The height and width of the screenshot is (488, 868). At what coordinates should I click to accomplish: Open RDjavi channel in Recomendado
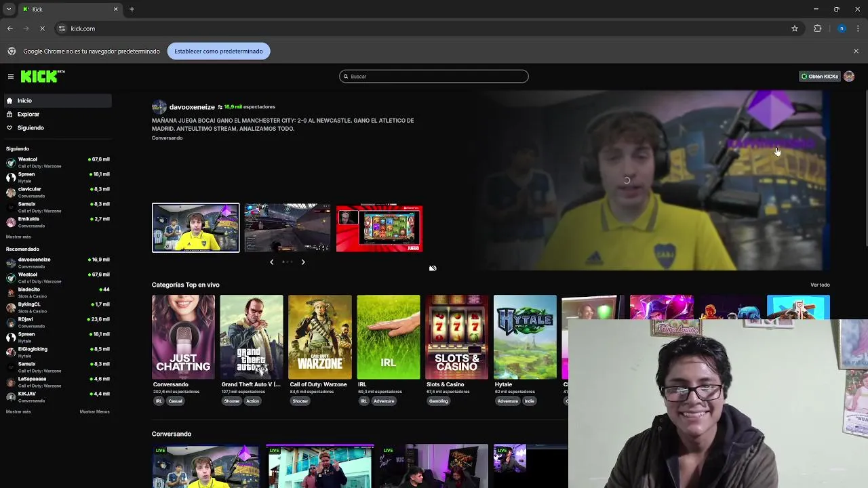(x=58, y=323)
